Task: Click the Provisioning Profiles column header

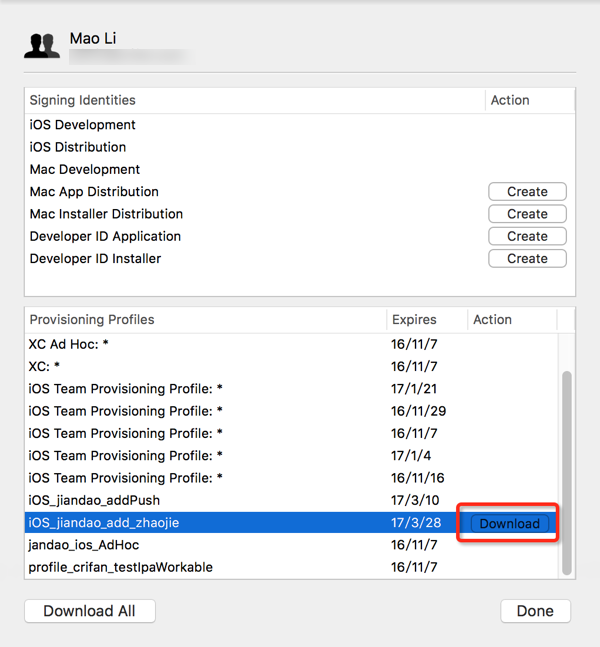Action: [92, 320]
